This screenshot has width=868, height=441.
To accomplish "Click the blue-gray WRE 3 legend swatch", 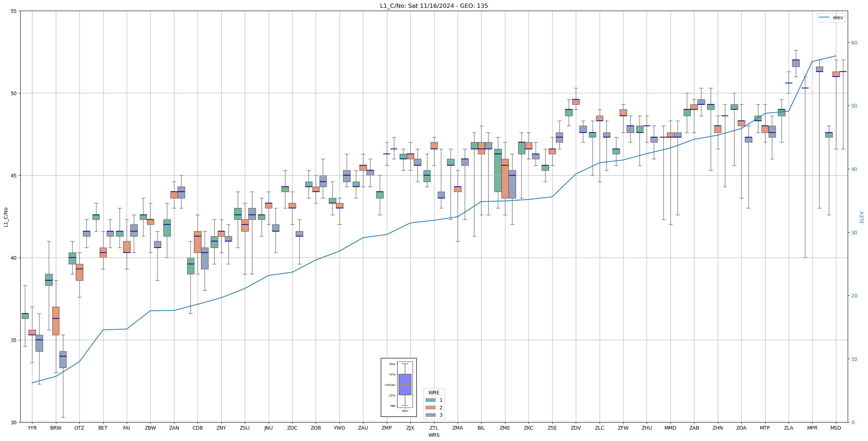I will coord(430,415).
